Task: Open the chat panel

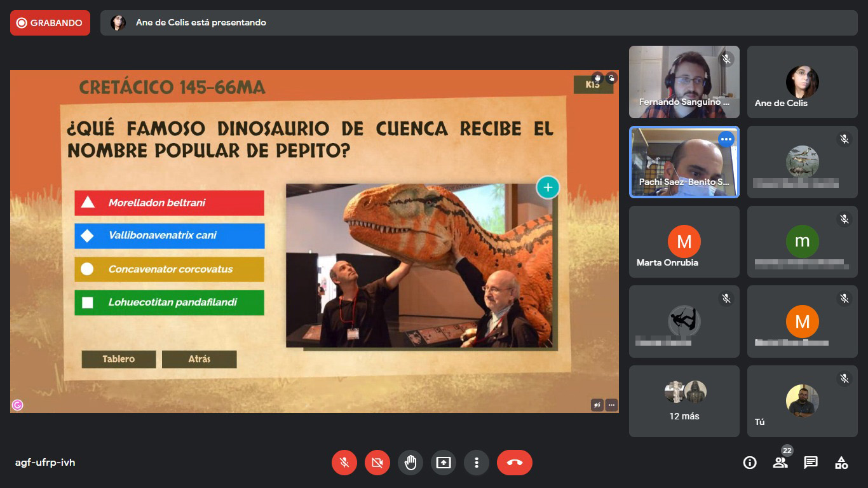Action: (811, 463)
